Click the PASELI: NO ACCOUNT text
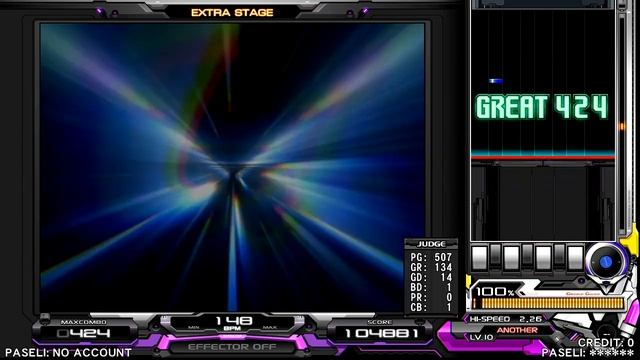Image resolution: width=640 pixels, height=360 pixels. [68, 353]
